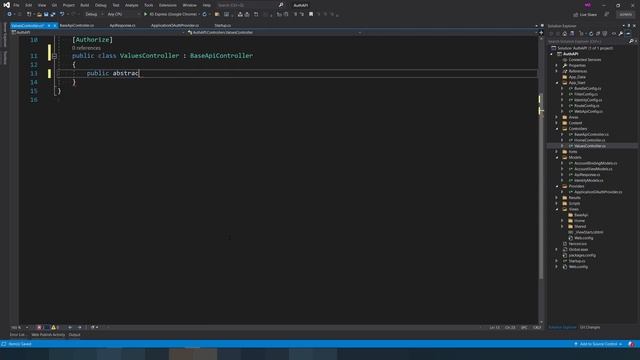Screen dimensions: 640x360
Task: Switch to Startup.cs editor tab
Action: tap(223, 25)
